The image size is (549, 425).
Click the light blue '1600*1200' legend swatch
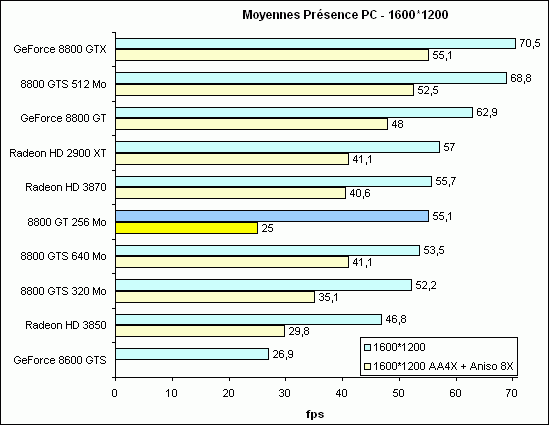click(x=367, y=347)
